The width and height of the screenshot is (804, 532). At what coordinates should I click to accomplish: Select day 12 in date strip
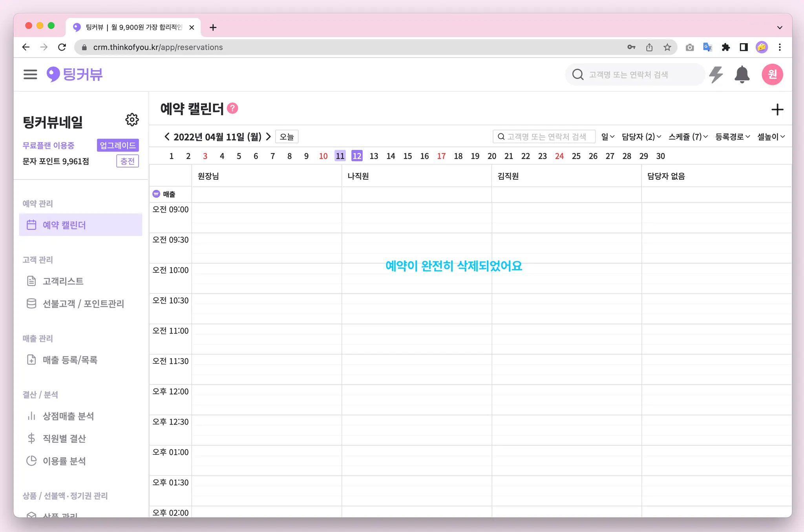click(356, 156)
